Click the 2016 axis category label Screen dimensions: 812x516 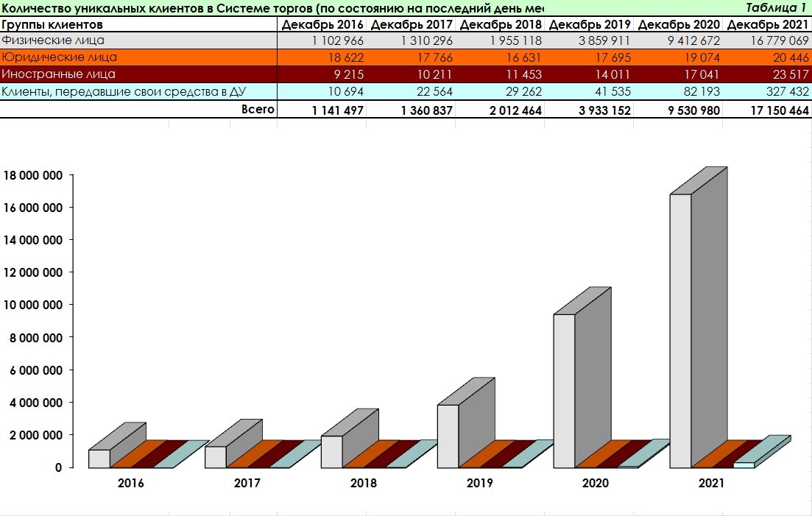pos(130,484)
